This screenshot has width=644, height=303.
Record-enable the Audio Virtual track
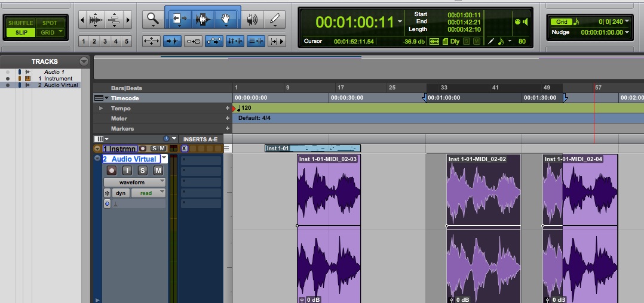(111, 171)
